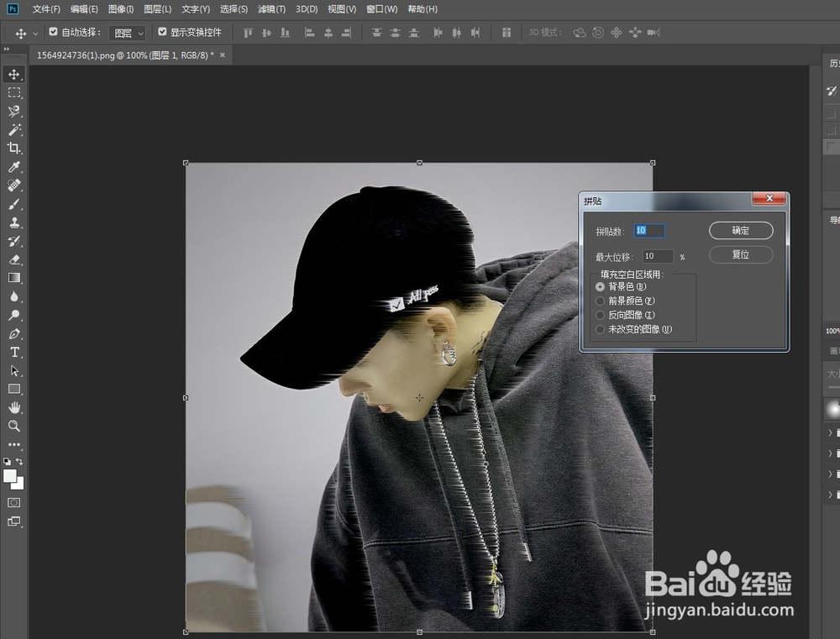Select the Type tool
The width and height of the screenshot is (840, 639).
[x=14, y=352]
